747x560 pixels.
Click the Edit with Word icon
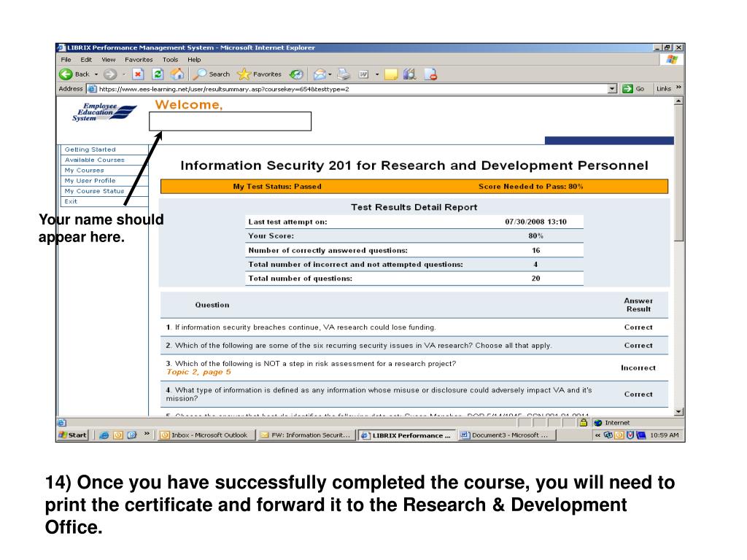[x=363, y=74]
